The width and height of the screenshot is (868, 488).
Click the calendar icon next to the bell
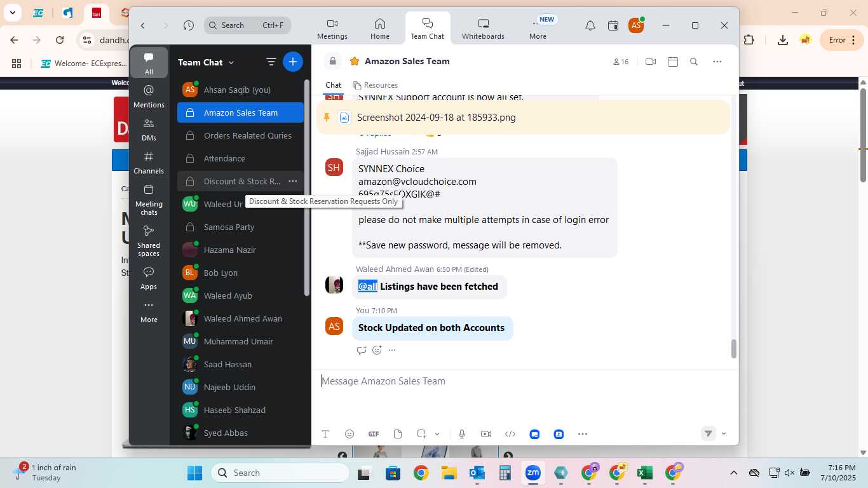[x=613, y=25]
